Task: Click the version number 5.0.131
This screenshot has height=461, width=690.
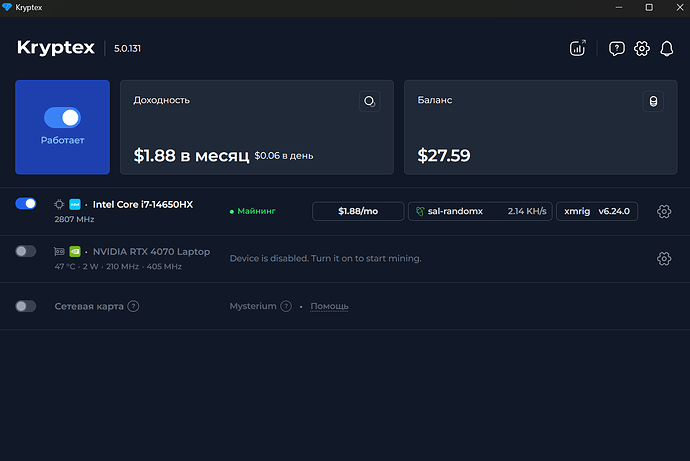Action: coord(128,48)
